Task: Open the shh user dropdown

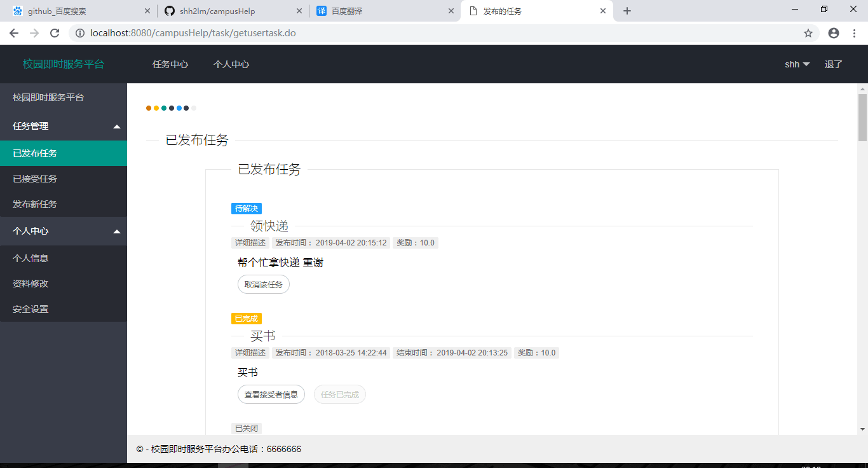Action: click(797, 64)
